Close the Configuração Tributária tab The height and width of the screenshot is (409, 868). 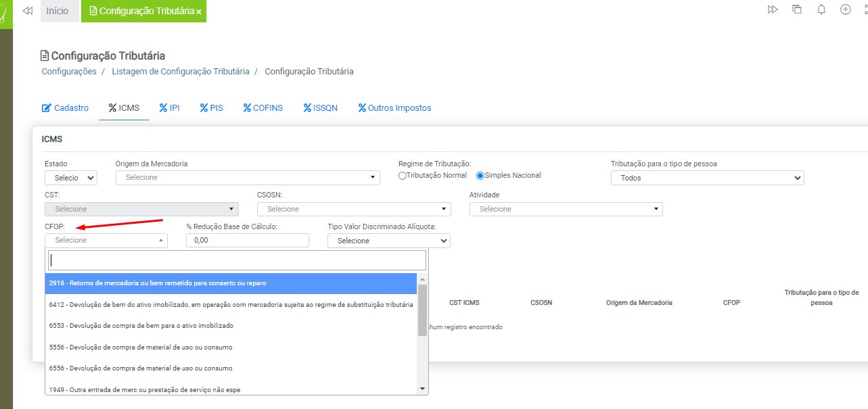pos(199,12)
